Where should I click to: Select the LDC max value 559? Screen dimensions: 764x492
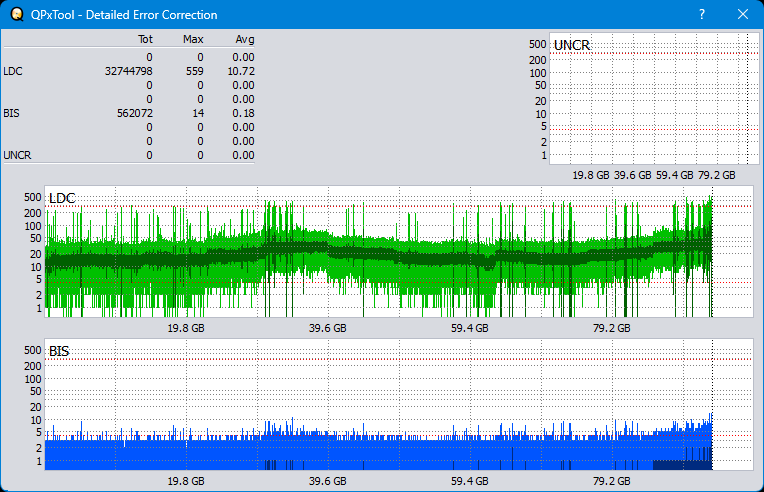point(194,71)
